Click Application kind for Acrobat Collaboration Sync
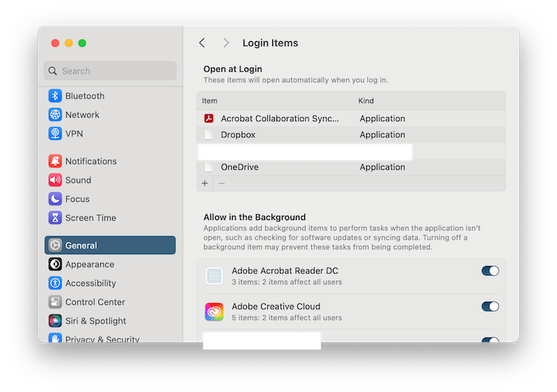557x392 pixels. click(x=382, y=118)
